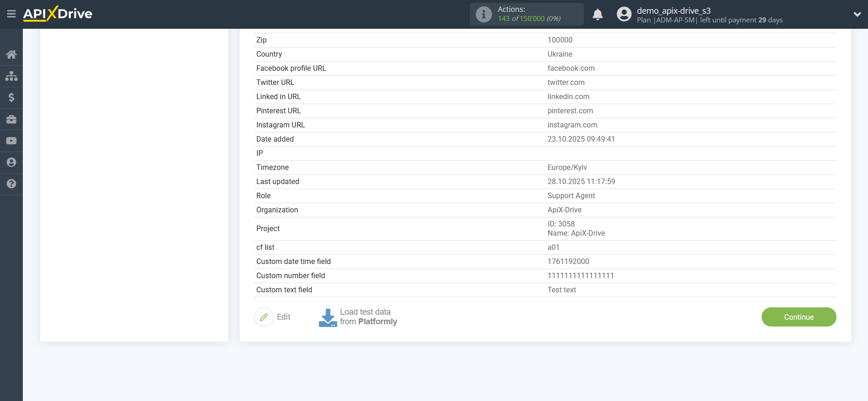Select the value 1761192000
Screen dimensions: 868x401
coord(568,262)
